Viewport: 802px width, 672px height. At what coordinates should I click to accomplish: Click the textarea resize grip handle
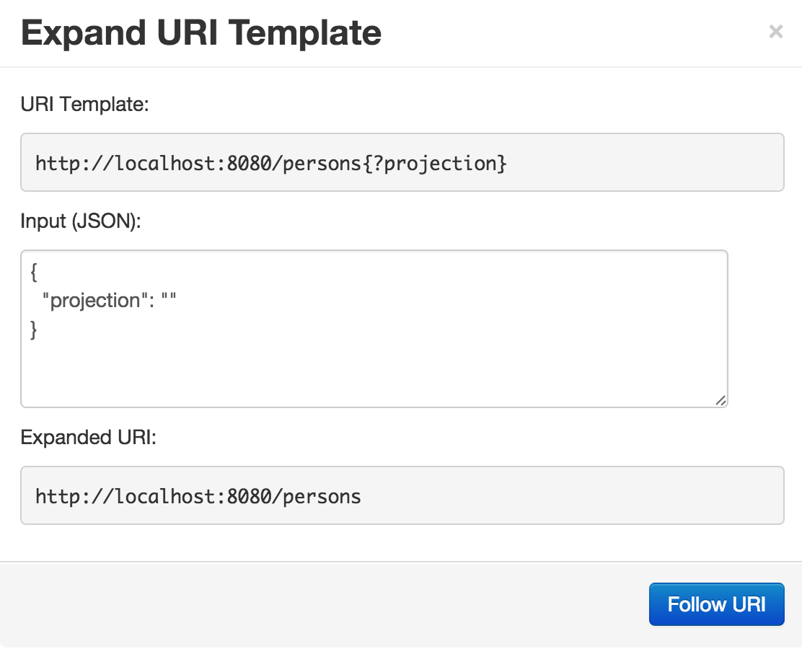[721, 401]
